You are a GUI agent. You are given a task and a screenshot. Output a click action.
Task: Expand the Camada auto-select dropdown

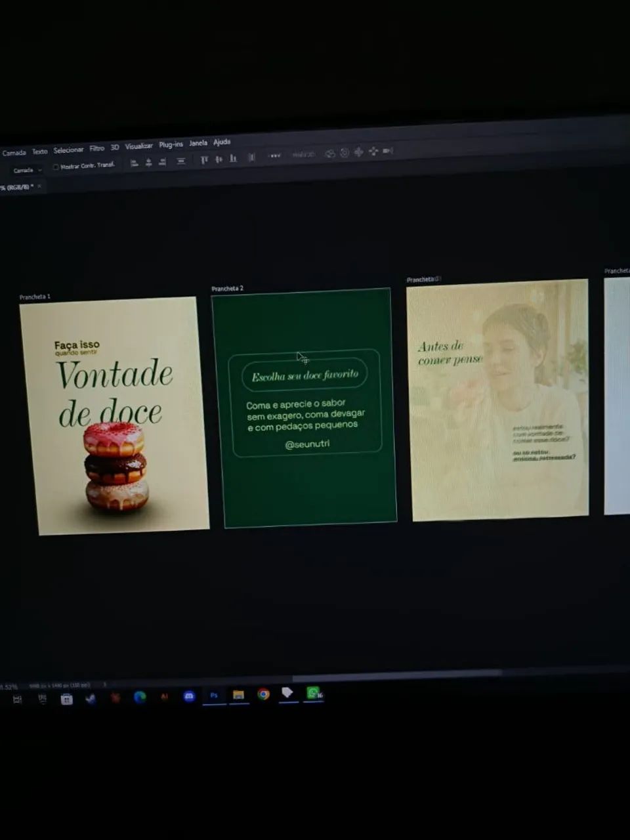coord(28,170)
